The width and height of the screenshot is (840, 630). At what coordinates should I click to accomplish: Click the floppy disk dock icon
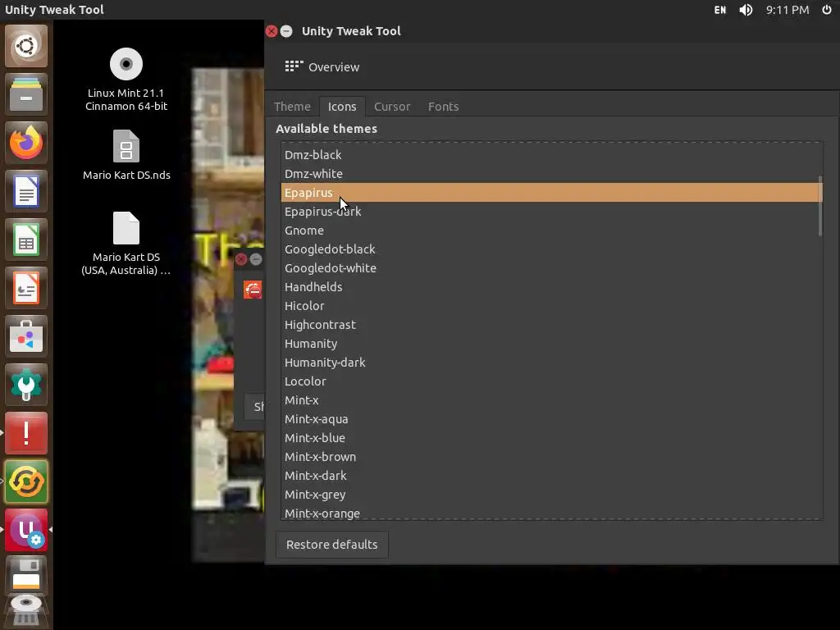click(x=26, y=573)
